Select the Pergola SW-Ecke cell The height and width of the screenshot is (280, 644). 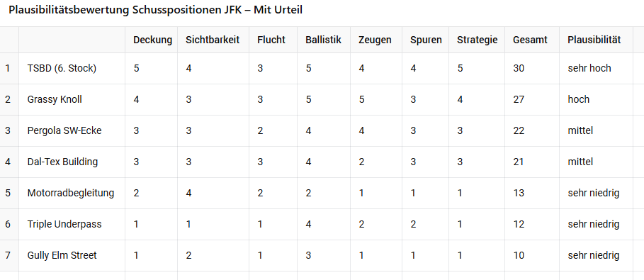pyautogui.click(x=72, y=130)
